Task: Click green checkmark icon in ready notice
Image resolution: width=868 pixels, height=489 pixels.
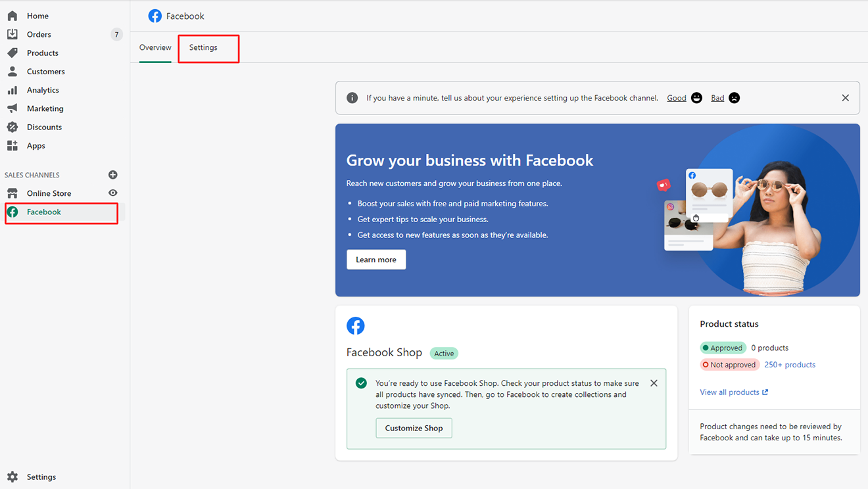Action: pos(361,383)
